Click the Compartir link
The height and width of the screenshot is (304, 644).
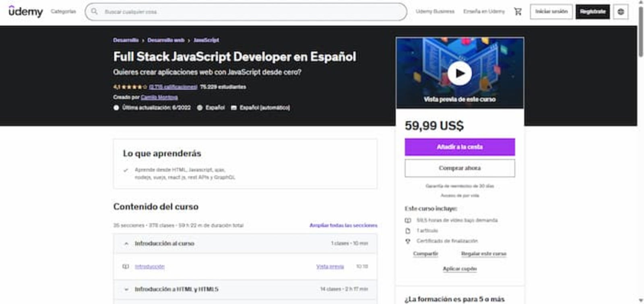click(425, 254)
